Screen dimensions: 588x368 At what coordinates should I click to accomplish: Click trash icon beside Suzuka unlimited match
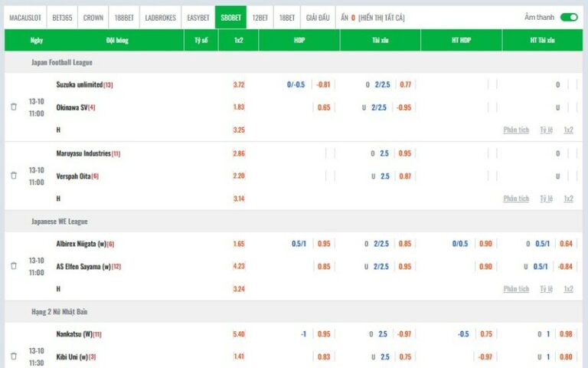(x=13, y=107)
